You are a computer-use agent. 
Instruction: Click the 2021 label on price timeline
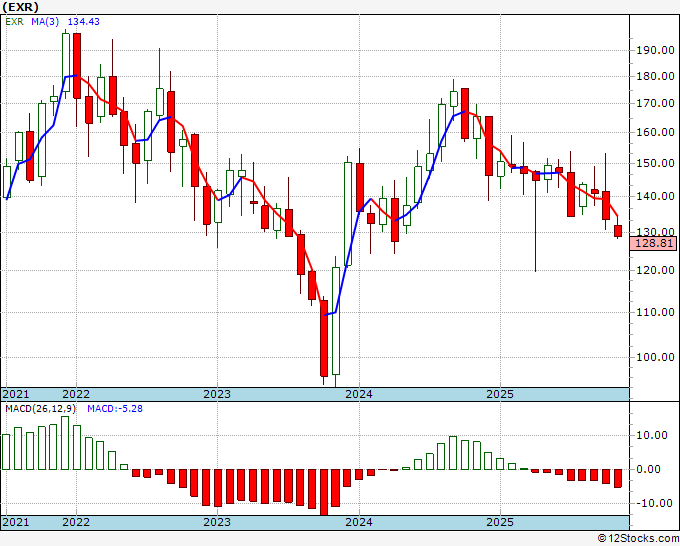point(16,394)
